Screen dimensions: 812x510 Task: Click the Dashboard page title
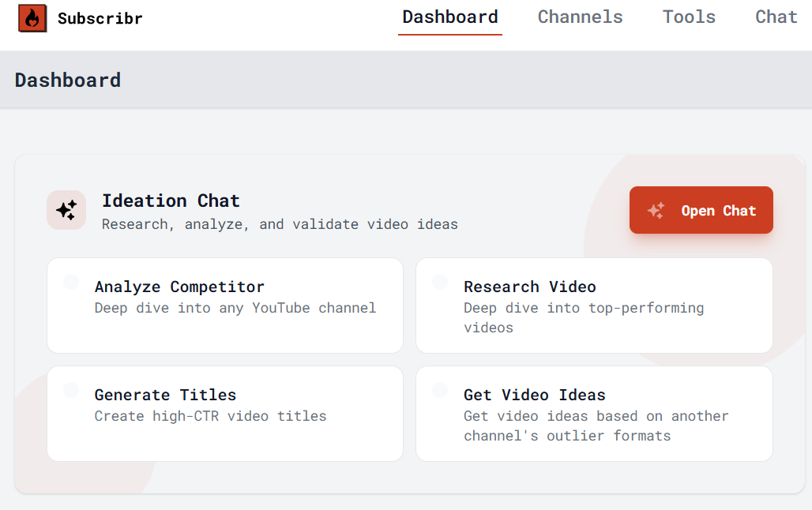click(68, 81)
